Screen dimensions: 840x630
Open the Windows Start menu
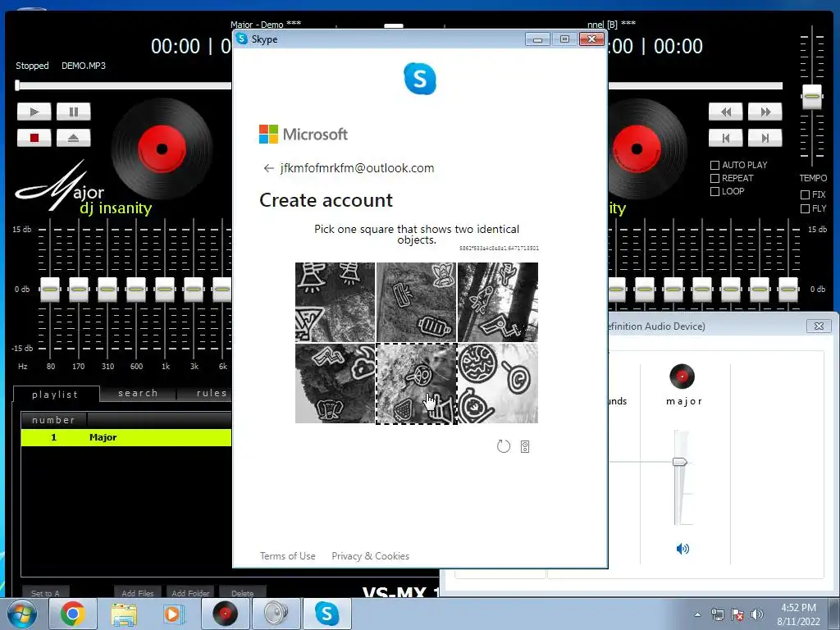(x=21, y=614)
